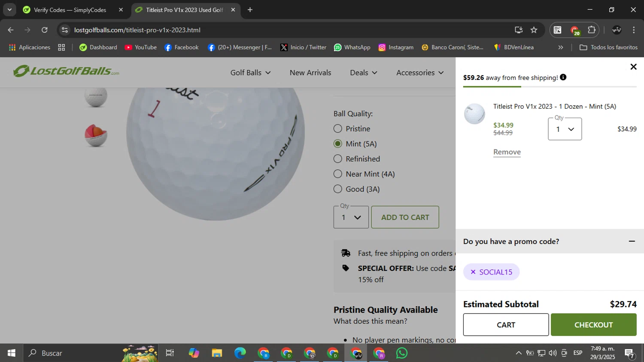Open the Chrome three-dot menu

[x=634, y=30]
